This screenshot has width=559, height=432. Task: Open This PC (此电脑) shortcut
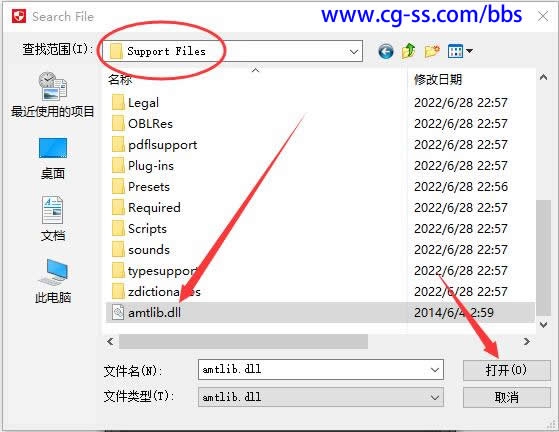click(x=53, y=281)
